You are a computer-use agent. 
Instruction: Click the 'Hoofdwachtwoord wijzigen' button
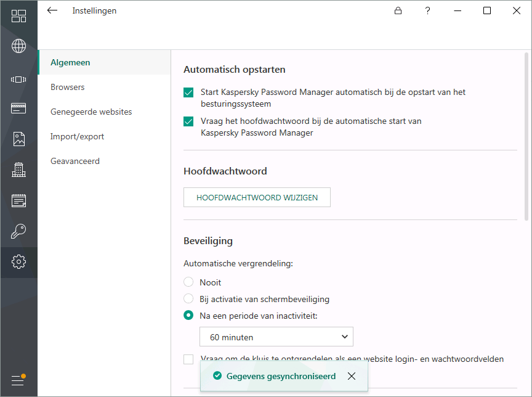click(257, 197)
